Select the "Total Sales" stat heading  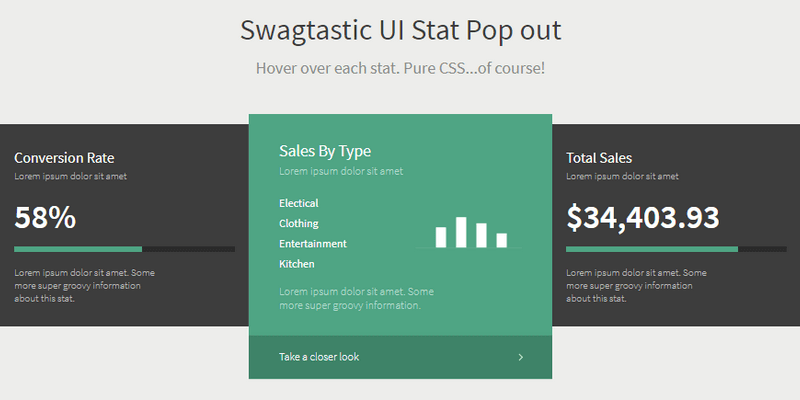[x=599, y=158]
